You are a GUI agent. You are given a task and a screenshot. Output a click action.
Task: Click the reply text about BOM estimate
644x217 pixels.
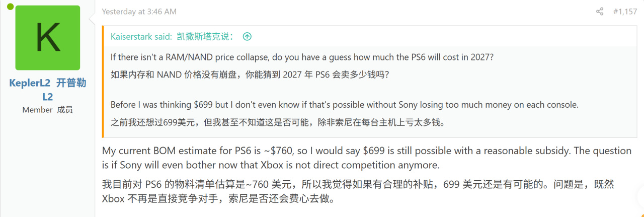(x=366, y=151)
